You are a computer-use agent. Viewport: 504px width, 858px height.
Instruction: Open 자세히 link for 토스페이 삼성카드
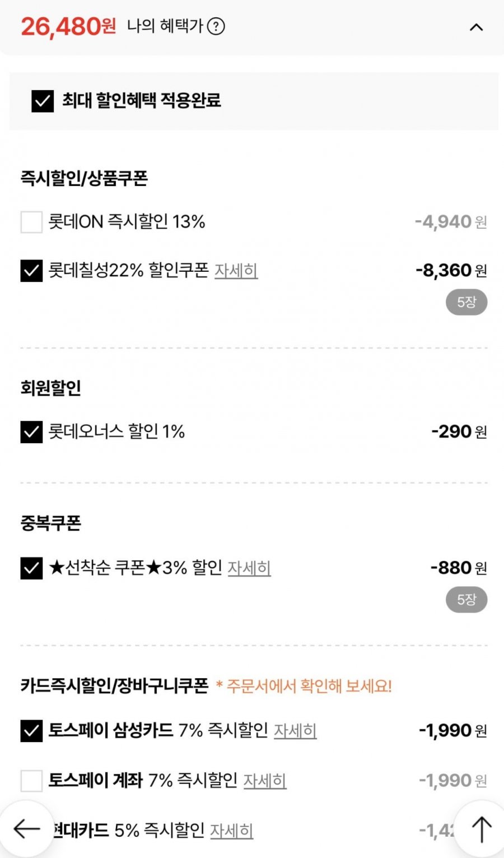[x=295, y=731]
